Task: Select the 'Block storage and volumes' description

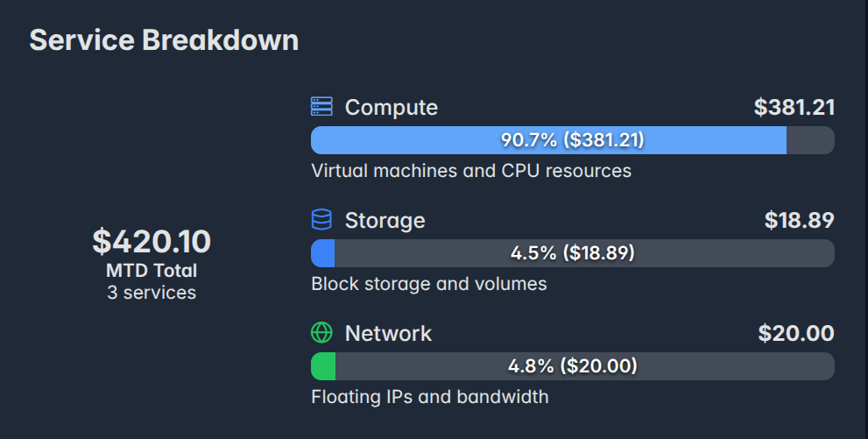Action: [x=428, y=284]
